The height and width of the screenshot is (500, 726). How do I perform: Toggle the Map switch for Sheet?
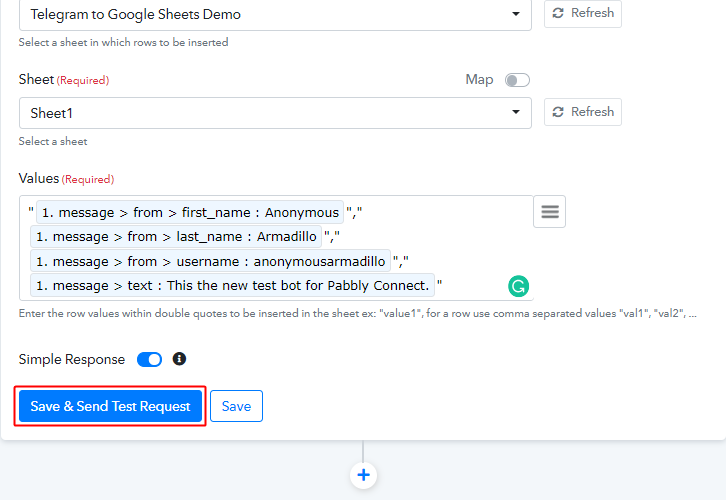pos(517,80)
